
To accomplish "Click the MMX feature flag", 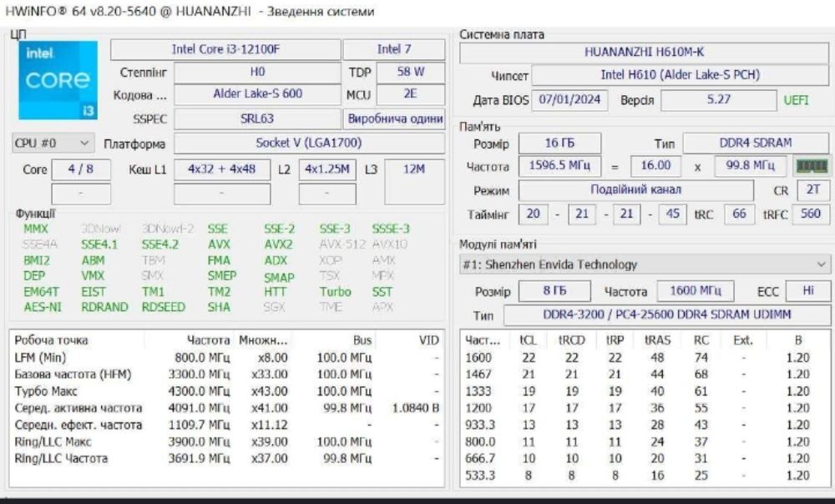I will coord(36,229).
